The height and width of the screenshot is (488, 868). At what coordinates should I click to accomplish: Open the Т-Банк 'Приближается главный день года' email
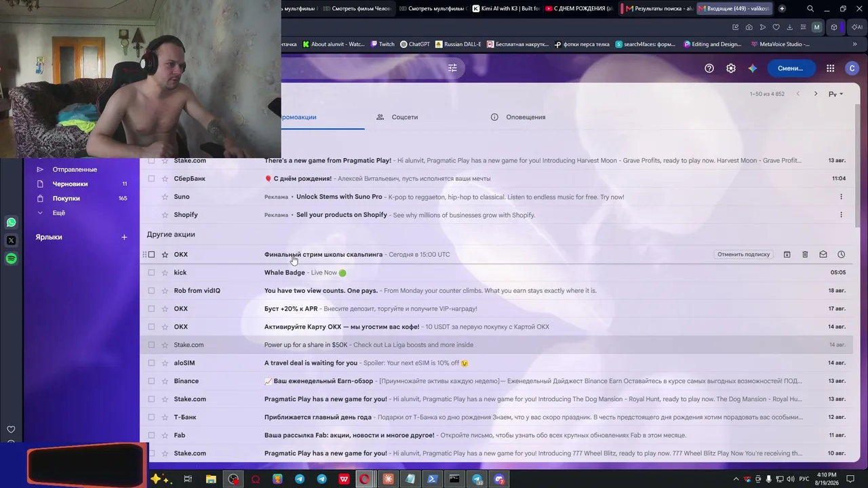(x=496, y=417)
